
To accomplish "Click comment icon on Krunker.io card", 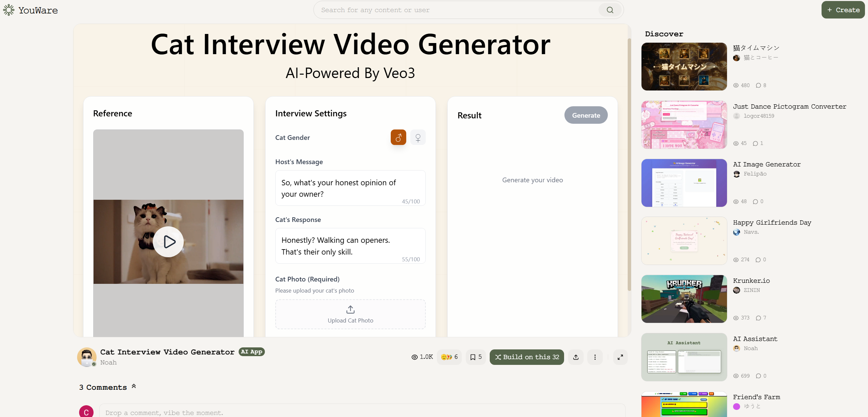I will point(758,318).
